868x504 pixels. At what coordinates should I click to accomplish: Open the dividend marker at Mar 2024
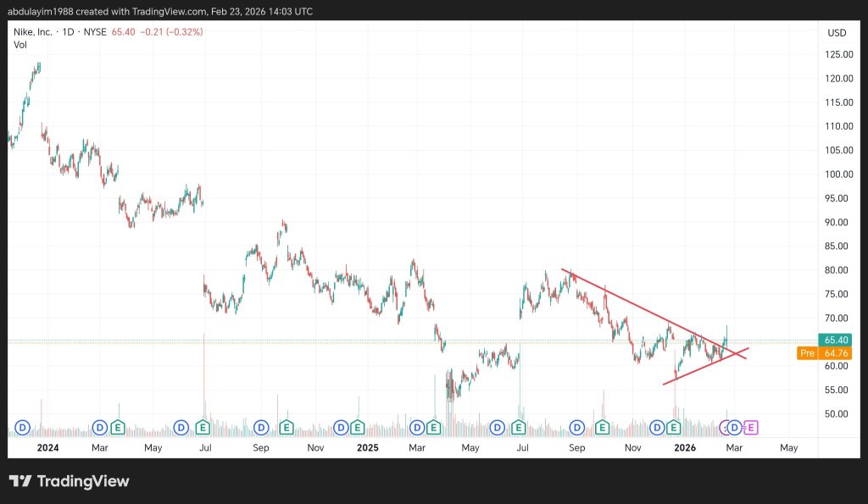pyautogui.click(x=100, y=428)
